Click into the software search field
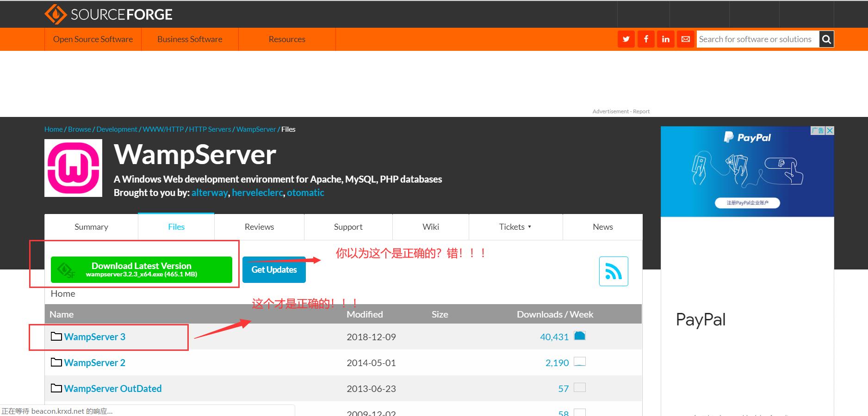 tap(758, 39)
